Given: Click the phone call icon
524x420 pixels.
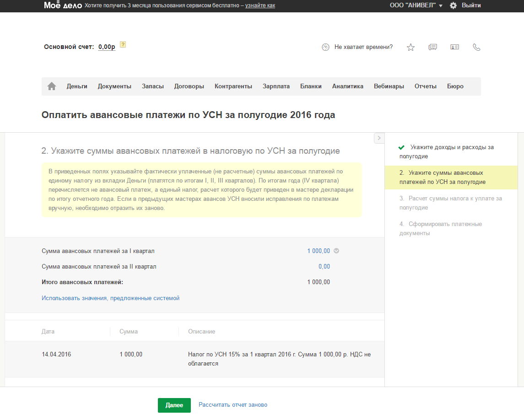Looking at the screenshot, I should click(x=476, y=47).
